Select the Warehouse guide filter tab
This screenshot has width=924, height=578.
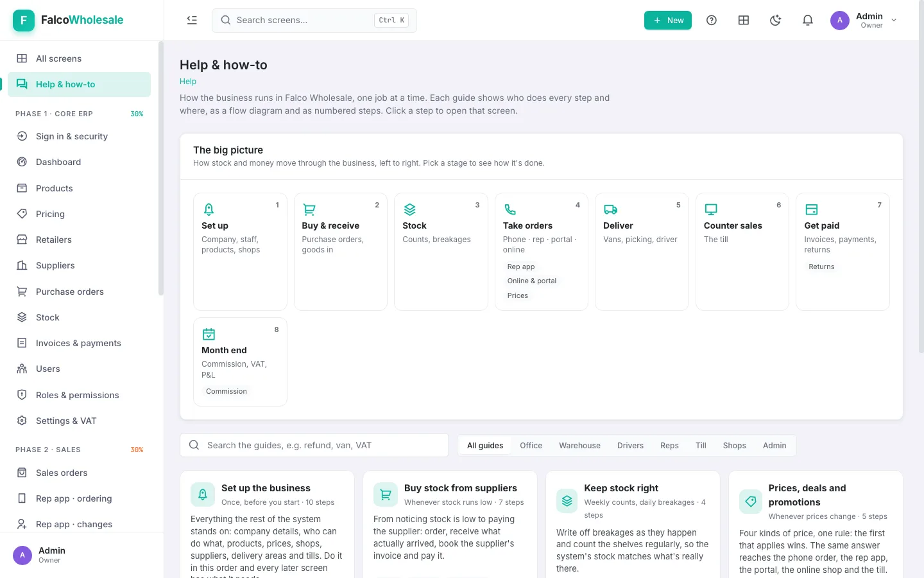[x=579, y=445]
